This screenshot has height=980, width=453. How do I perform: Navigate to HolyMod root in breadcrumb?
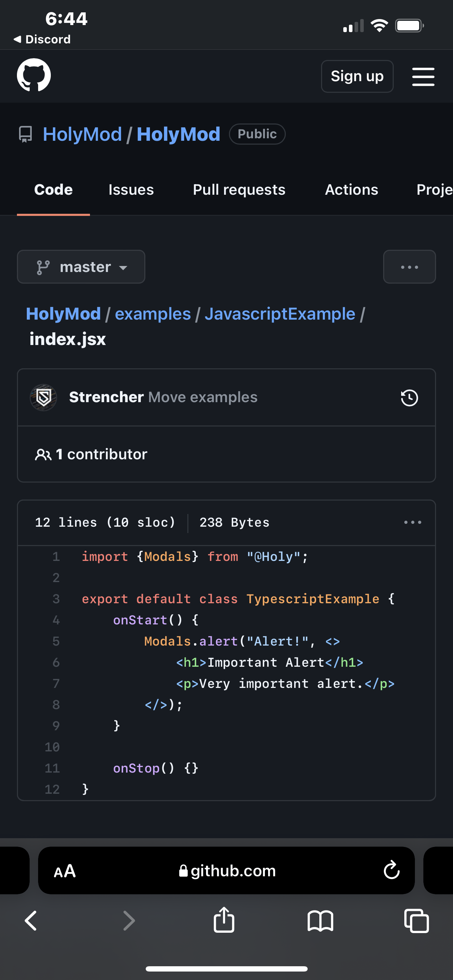(x=63, y=314)
